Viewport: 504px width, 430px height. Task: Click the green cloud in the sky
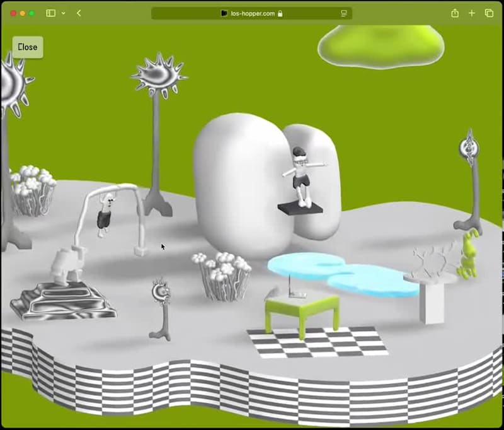pos(381,44)
